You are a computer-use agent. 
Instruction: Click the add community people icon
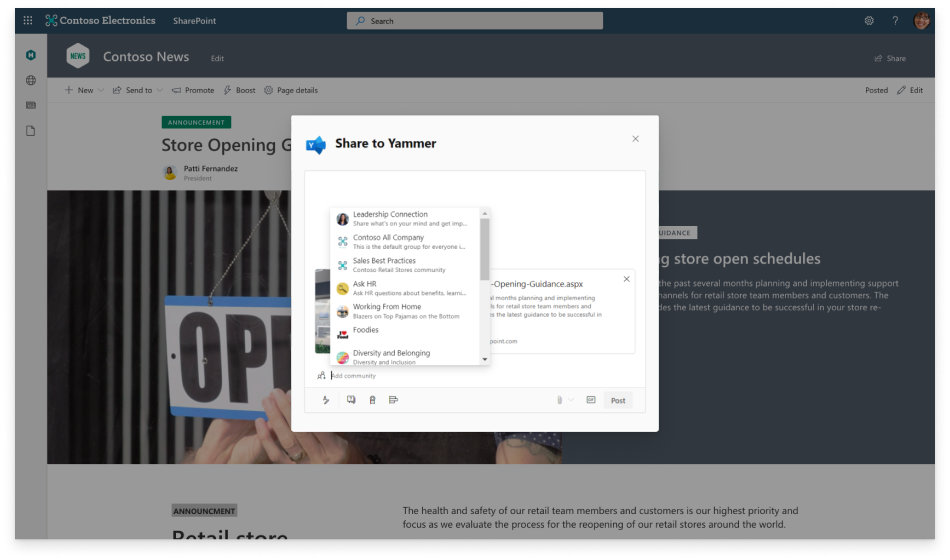(321, 376)
